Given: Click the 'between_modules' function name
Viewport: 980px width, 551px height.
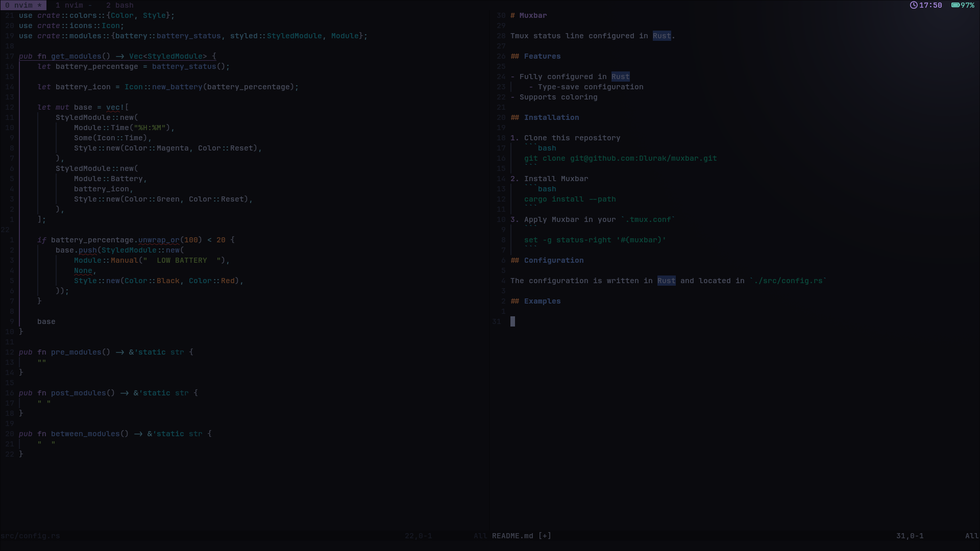Looking at the screenshot, I should (x=85, y=434).
